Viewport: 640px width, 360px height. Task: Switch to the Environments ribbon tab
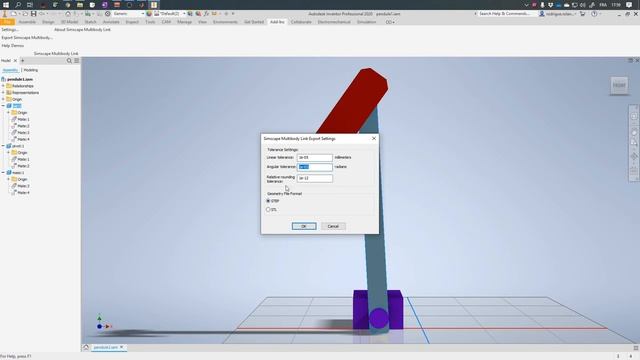225,22
